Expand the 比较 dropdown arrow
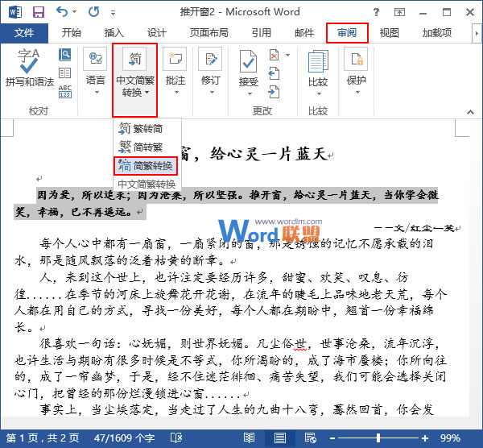Image resolution: width=483 pixels, height=448 pixels. point(319,93)
